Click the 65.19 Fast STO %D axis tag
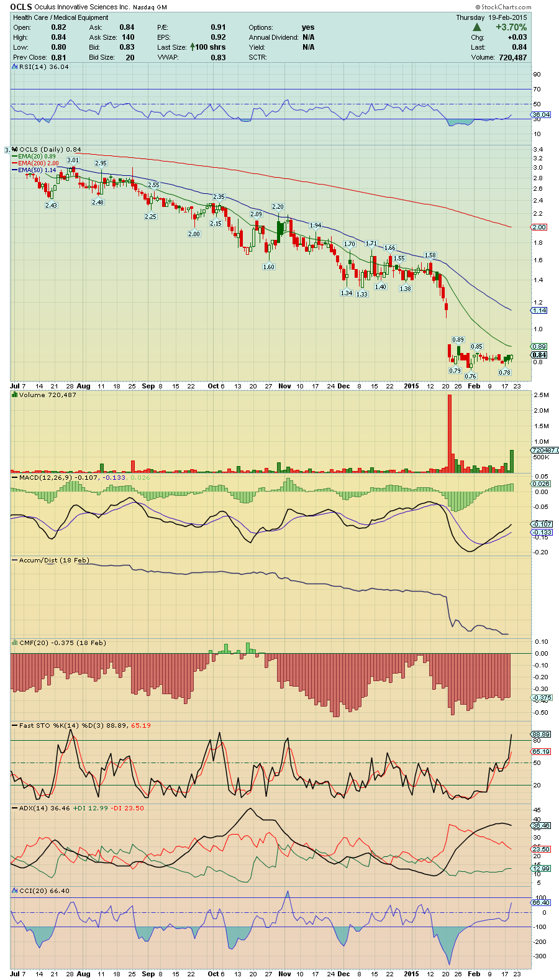The width and height of the screenshot is (559, 980). (541, 752)
